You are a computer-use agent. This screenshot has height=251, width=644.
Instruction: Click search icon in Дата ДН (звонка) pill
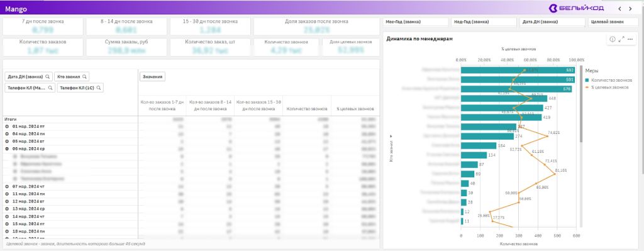tap(48, 76)
